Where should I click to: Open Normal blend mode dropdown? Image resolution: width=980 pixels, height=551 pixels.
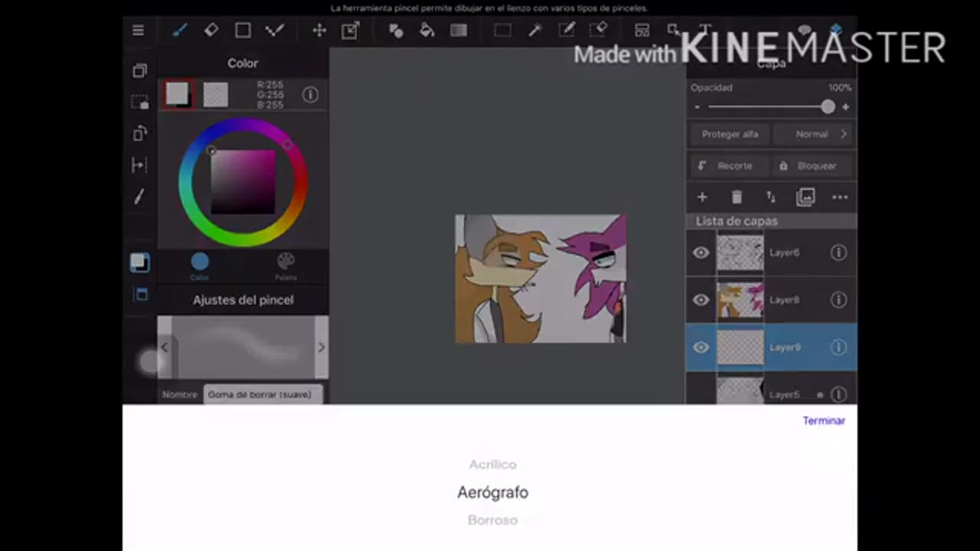click(812, 134)
